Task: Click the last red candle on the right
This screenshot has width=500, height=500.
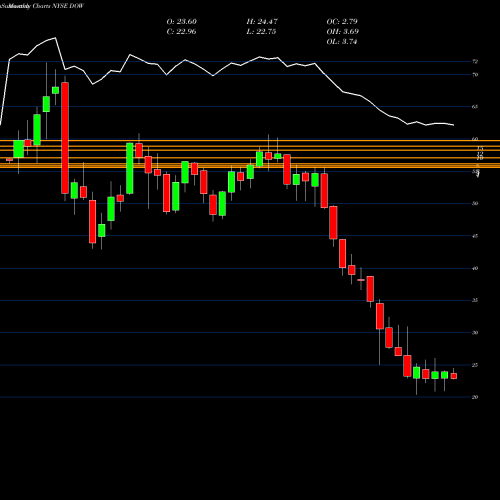Action: [x=454, y=376]
